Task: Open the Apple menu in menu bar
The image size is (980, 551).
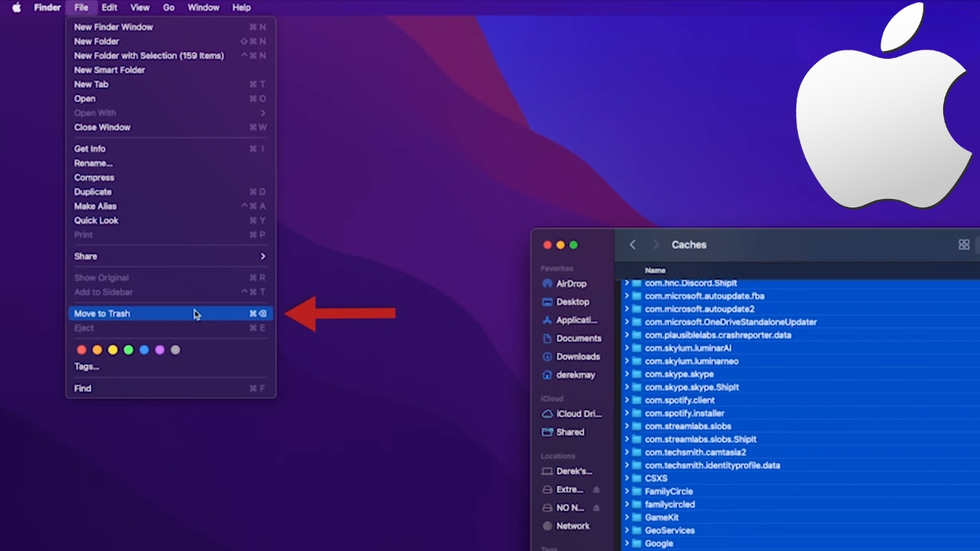Action: 16,8
